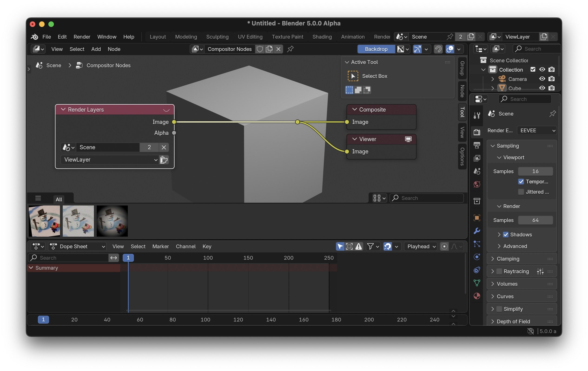Pin the Compositor Nodes tree
This screenshot has height=371, width=588.
point(290,49)
